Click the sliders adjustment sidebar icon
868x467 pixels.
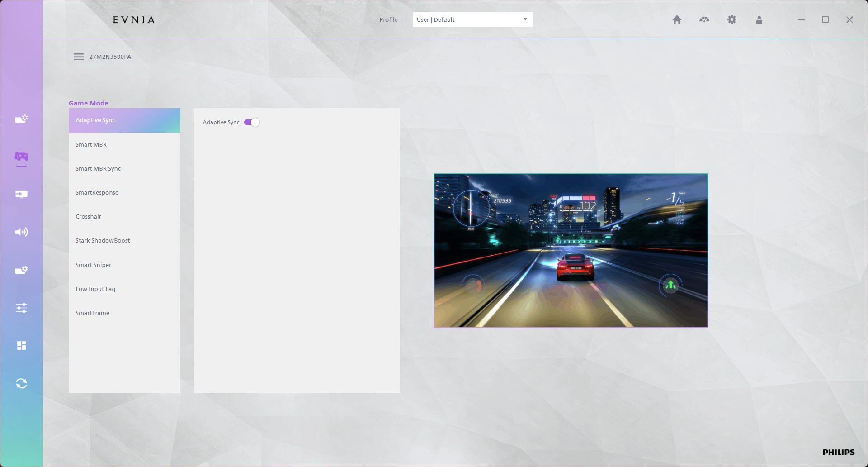point(21,308)
